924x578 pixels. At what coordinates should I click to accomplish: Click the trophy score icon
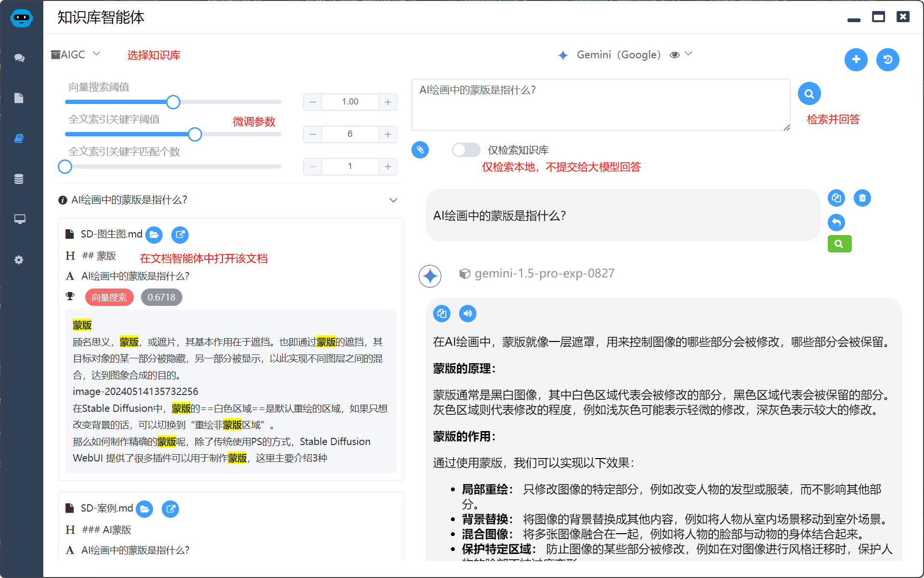[70, 297]
